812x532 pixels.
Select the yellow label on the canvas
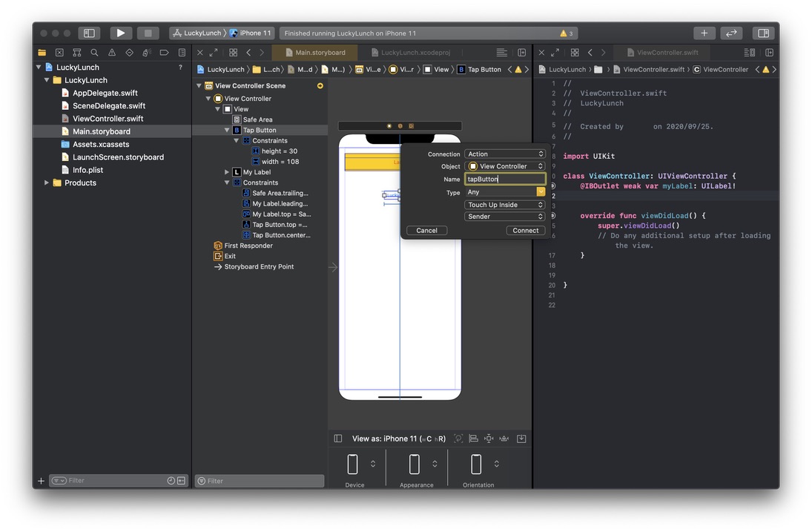[372, 162]
